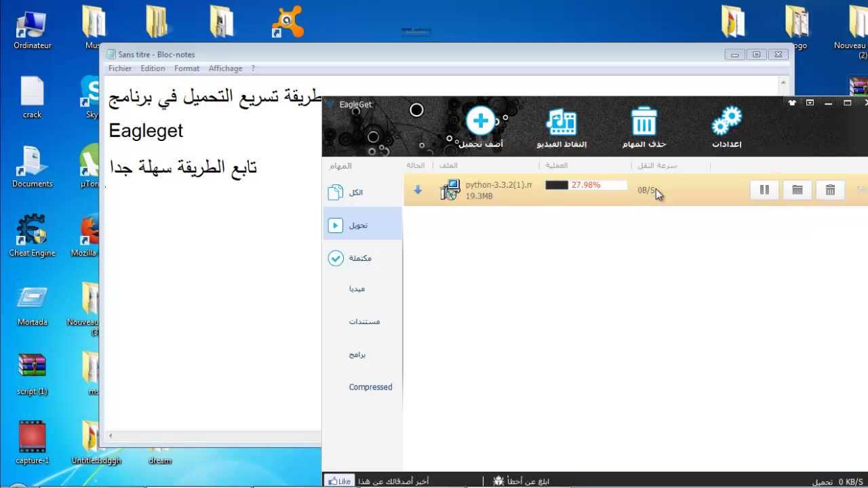Open Edition menu in Bloc-notes
This screenshot has width=868, height=488.
tap(153, 68)
